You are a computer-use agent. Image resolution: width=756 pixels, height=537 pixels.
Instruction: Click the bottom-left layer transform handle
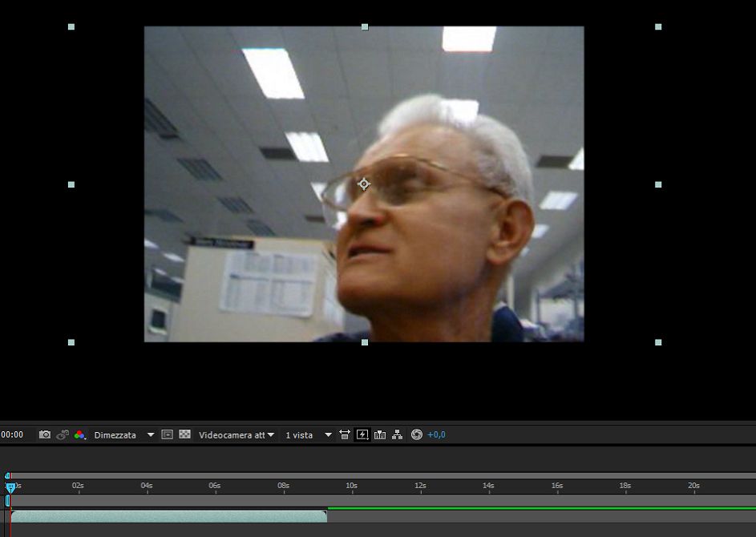(71, 342)
